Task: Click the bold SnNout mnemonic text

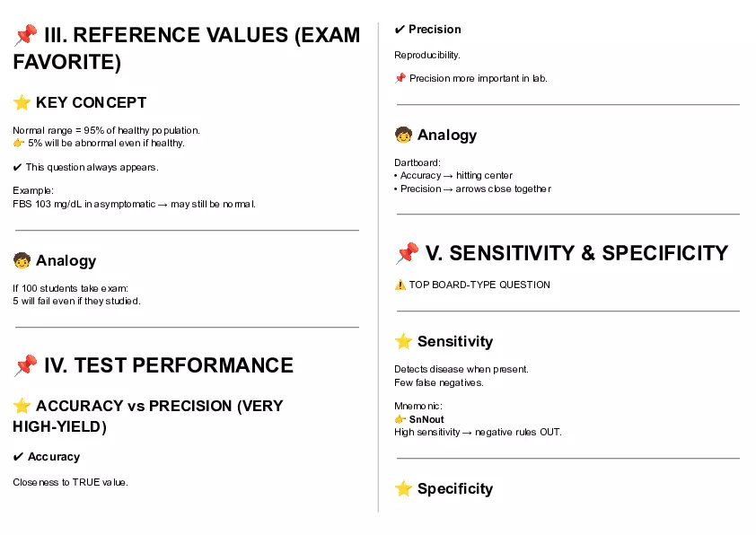Action: coord(426,419)
